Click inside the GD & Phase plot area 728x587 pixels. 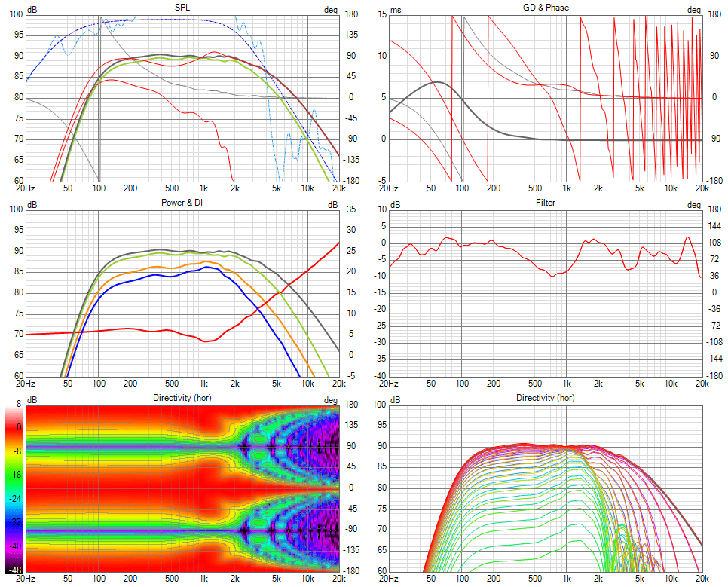(546, 97)
